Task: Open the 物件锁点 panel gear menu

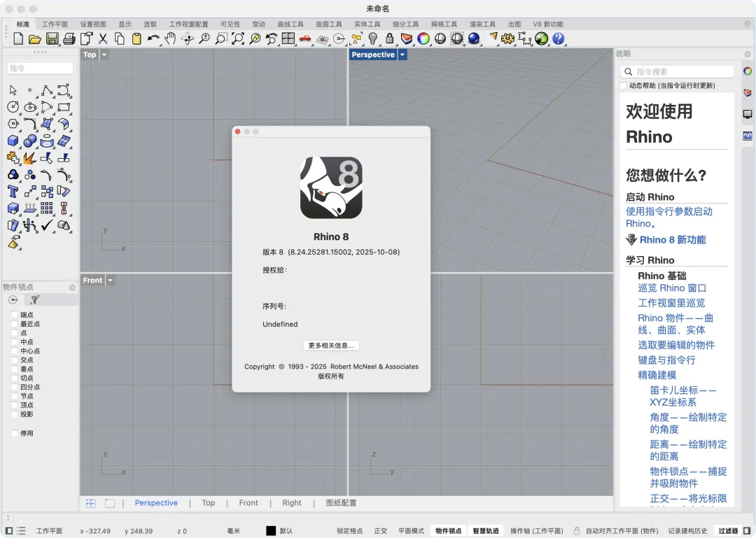Action: [72, 288]
